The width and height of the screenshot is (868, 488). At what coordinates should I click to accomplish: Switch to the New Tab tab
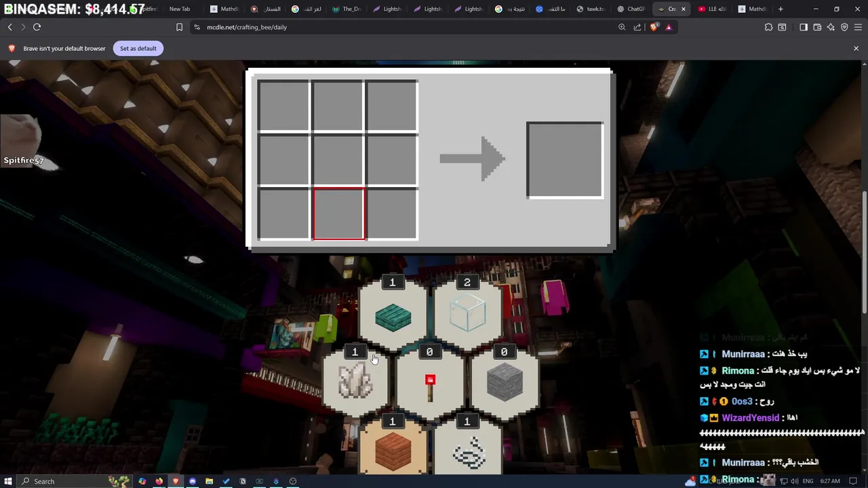[179, 9]
